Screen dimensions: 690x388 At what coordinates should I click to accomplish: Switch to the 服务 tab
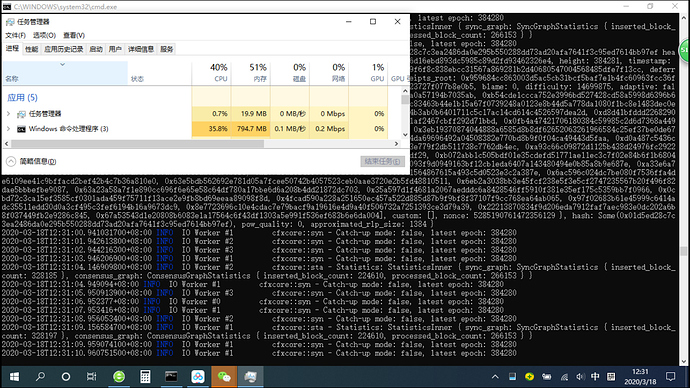click(x=166, y=49)
